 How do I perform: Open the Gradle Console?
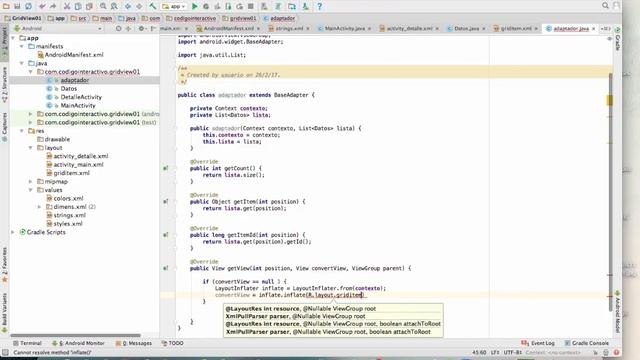587,343
